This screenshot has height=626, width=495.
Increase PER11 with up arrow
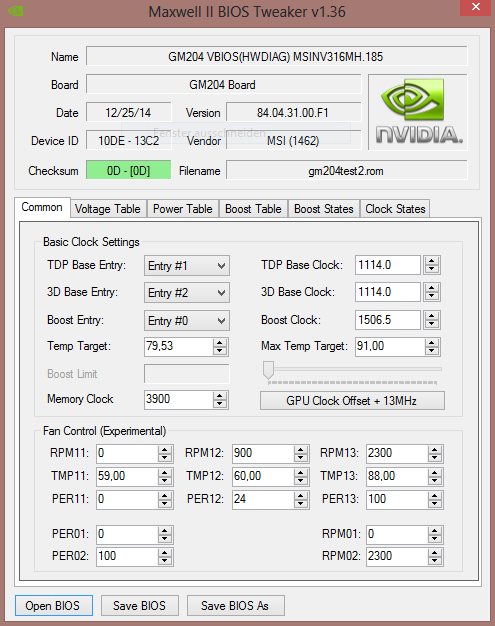[x=164, y=495]
